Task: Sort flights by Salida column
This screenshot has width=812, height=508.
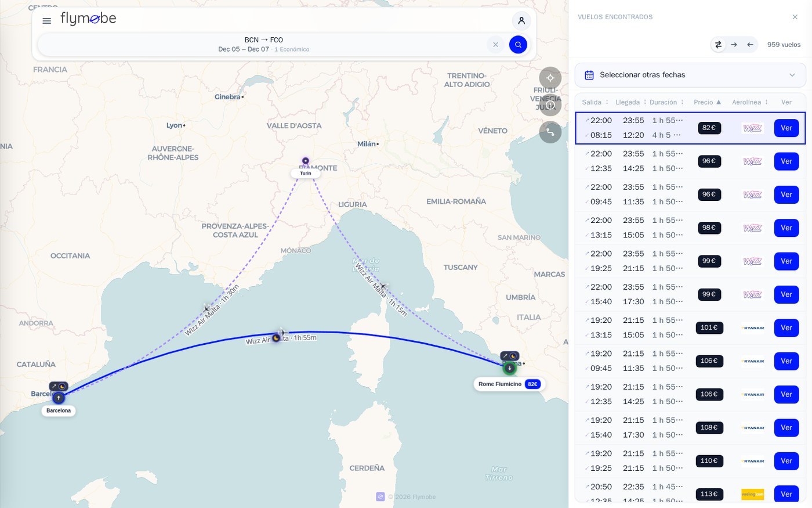Action: (595, 102)
